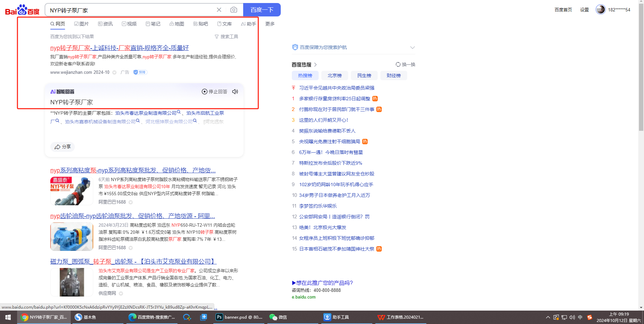Toggle the input method 中 indicator
This screenshot has width=644, height=324.
click(580, 317)
